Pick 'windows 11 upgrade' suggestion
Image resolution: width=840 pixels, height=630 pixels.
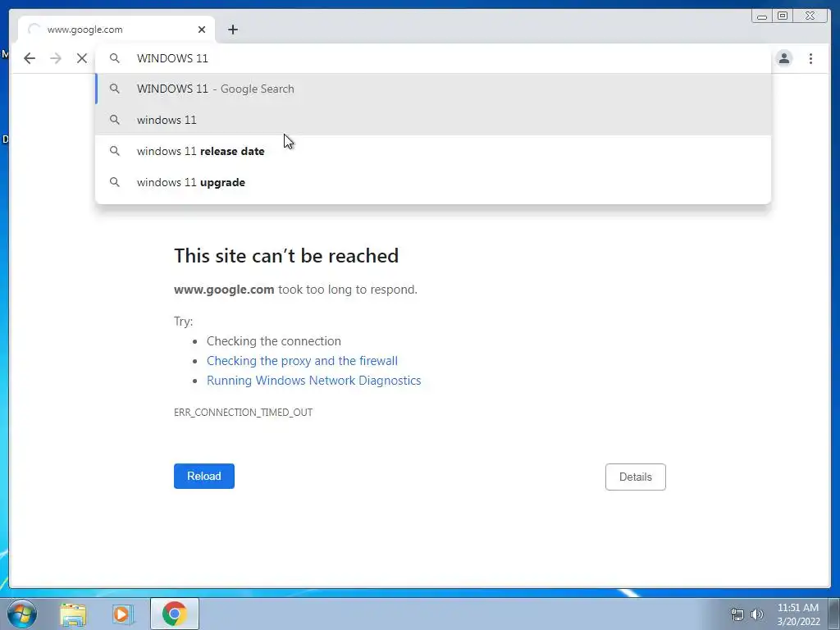(x=433, y=182)
